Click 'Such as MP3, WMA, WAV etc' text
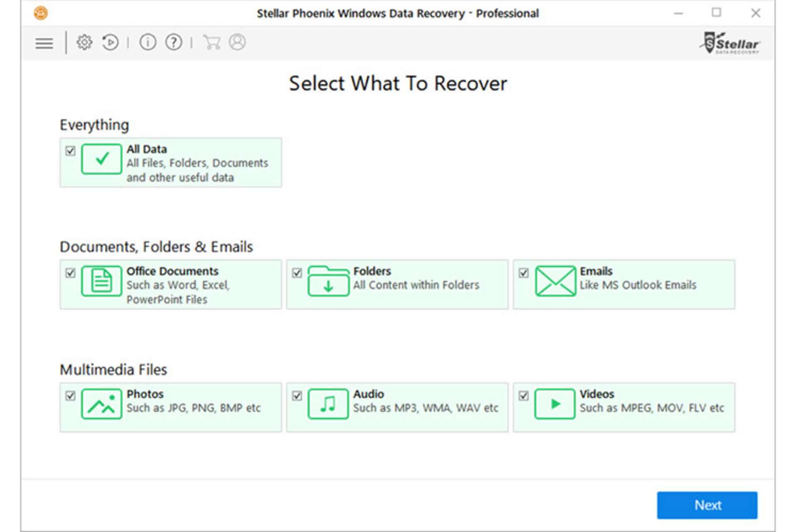Screen dimensions: 798x532 [x=426, y=408]
